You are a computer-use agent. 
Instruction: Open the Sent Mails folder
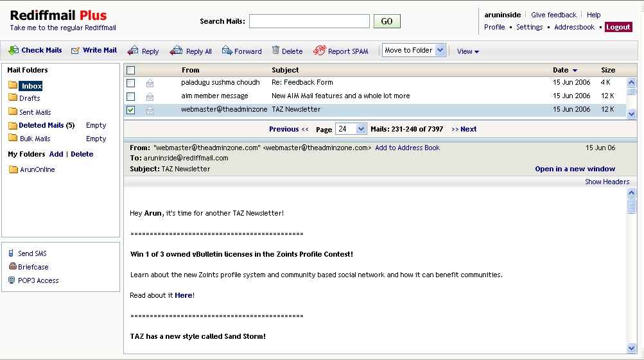[35, 112]
